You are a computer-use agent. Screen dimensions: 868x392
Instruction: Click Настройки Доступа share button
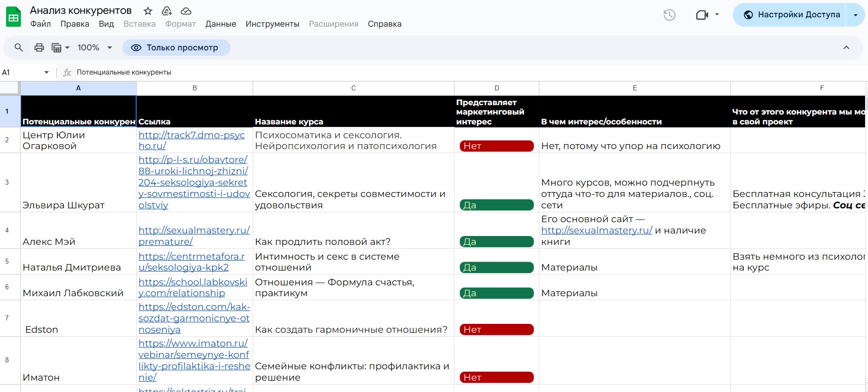click(x=791, y=15)
